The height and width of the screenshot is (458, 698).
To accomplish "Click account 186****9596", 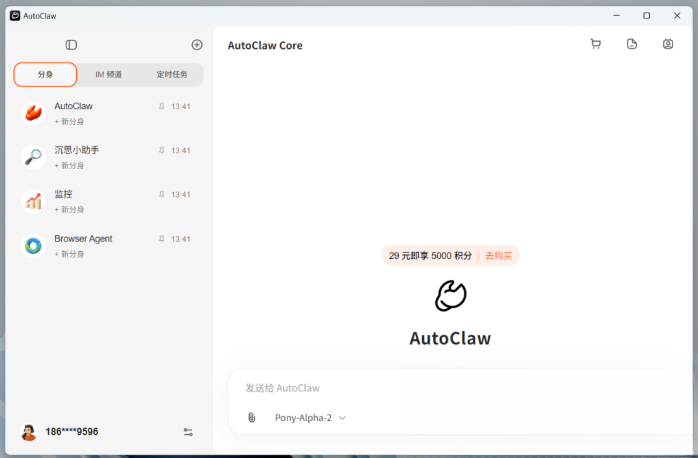I will 72,432.
